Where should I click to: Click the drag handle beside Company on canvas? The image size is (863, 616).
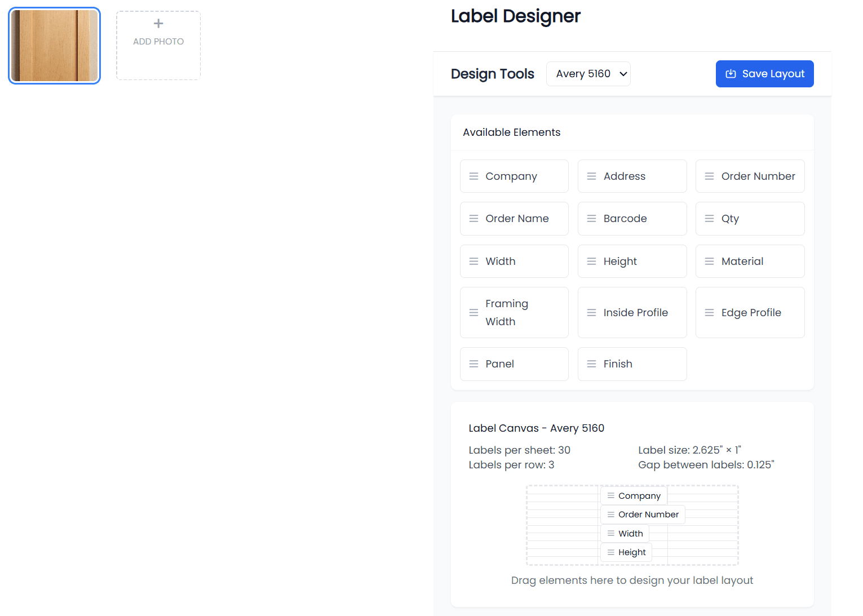(610, 495)
